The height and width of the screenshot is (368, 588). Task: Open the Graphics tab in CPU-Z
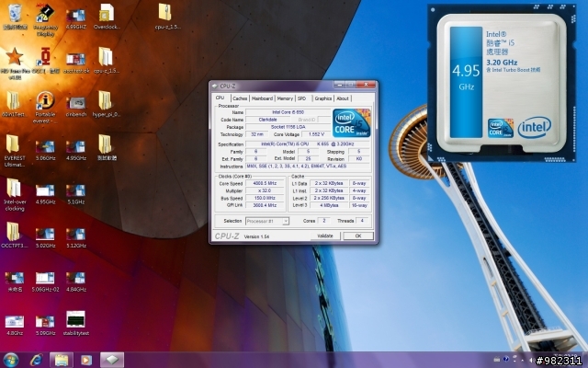322,98
